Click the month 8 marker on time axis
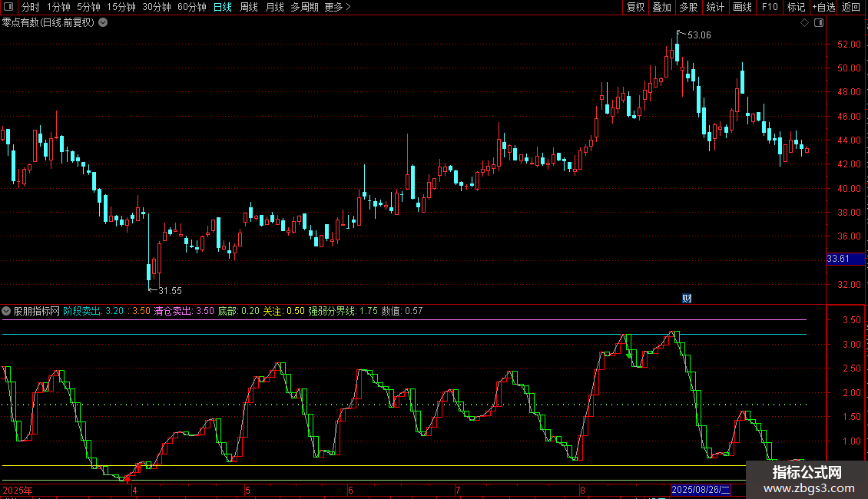The height and width of the screenshot is (499, 868). click(582, 490)
